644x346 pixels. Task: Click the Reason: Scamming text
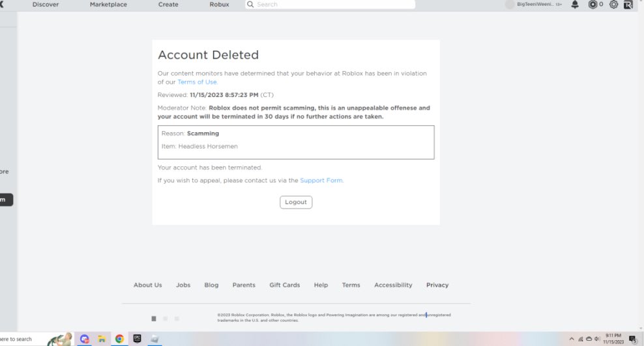pyautogui.click(x=190, y=134)
